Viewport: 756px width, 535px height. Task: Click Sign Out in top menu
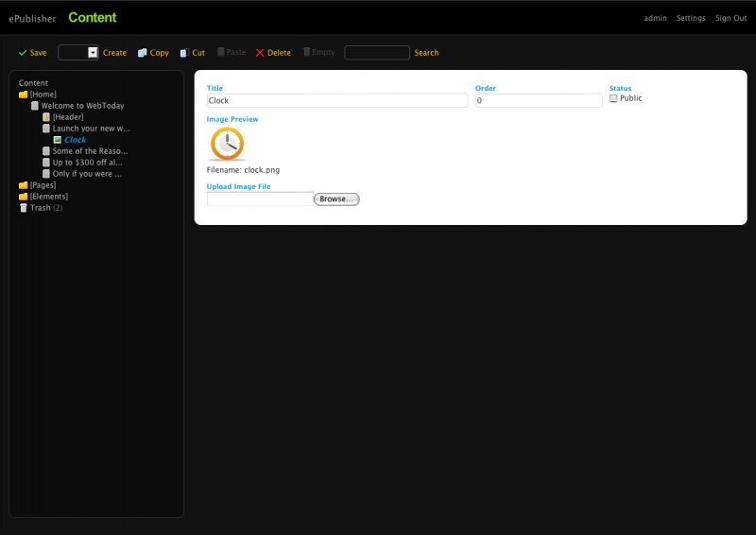coord(730,18)
